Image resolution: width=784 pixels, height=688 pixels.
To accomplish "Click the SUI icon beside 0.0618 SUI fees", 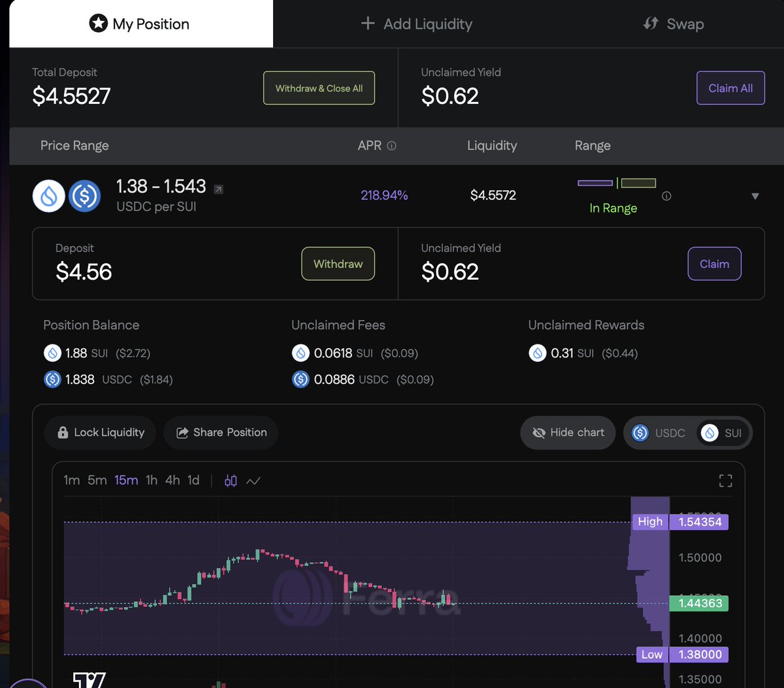I will point(301,353).
